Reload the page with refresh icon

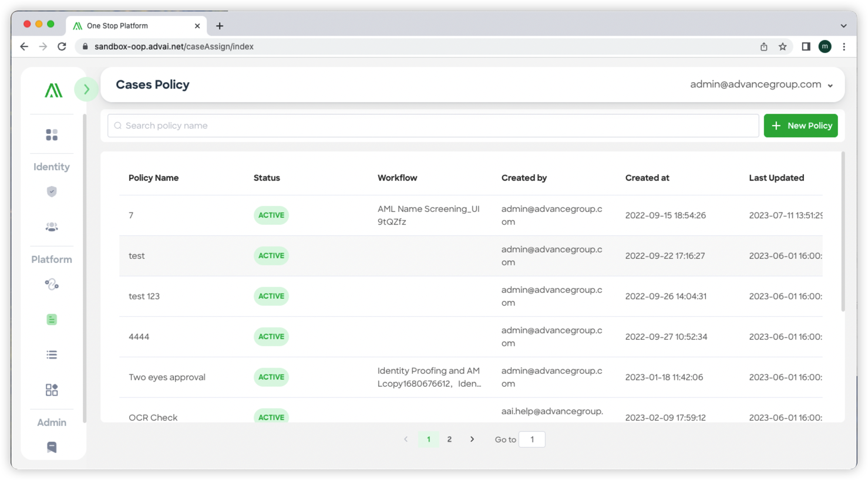point(62,46)
